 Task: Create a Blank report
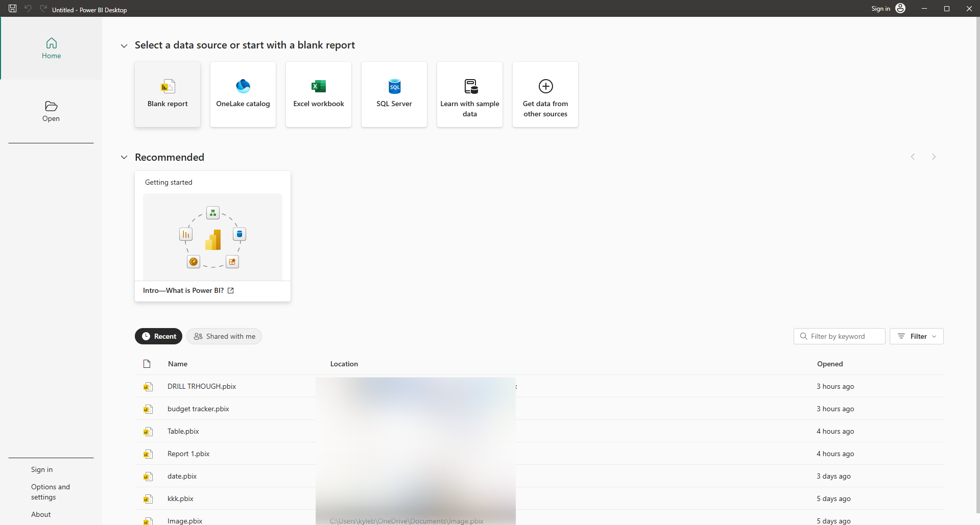pyautogui.click(x=168, y=94)
